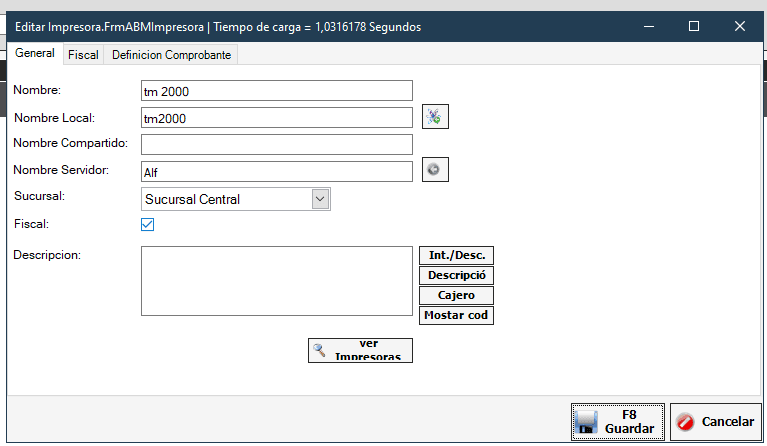This screenshot has width=767, height=446.
Task: Click inside the Descripcion text area
Action: pos(277,281)
